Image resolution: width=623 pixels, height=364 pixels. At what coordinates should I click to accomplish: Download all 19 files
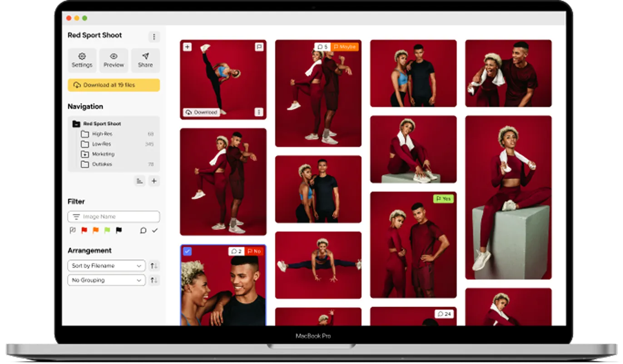(x=114, y=85)
